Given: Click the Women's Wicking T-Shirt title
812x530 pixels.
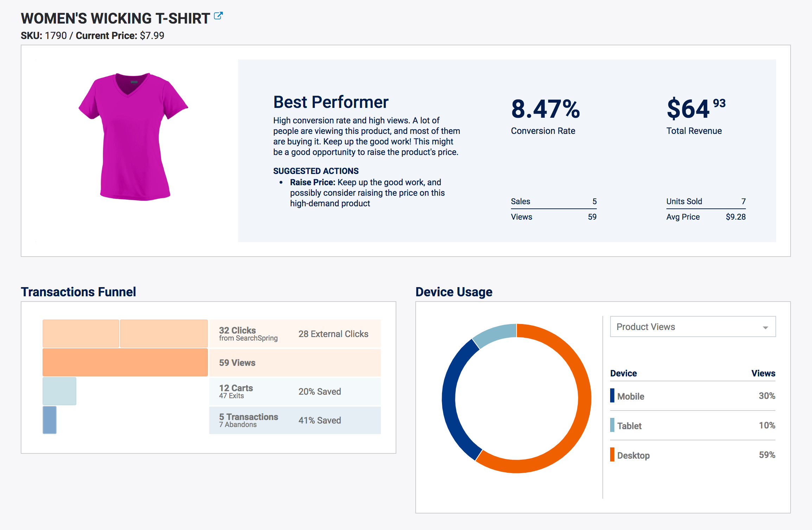Looking at the screenshot, I should (115, 19).
